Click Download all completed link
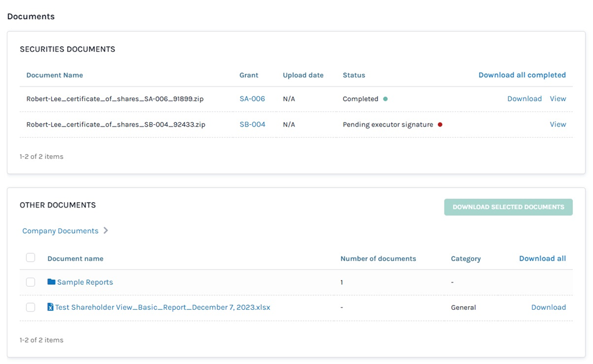593x364 pixels. (x=522, y=75)
